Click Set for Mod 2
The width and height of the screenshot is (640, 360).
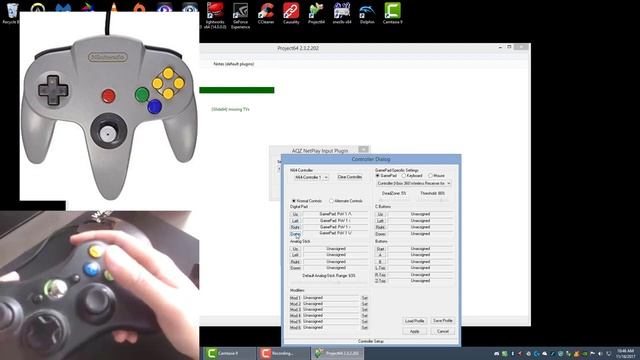pos(364,304)
